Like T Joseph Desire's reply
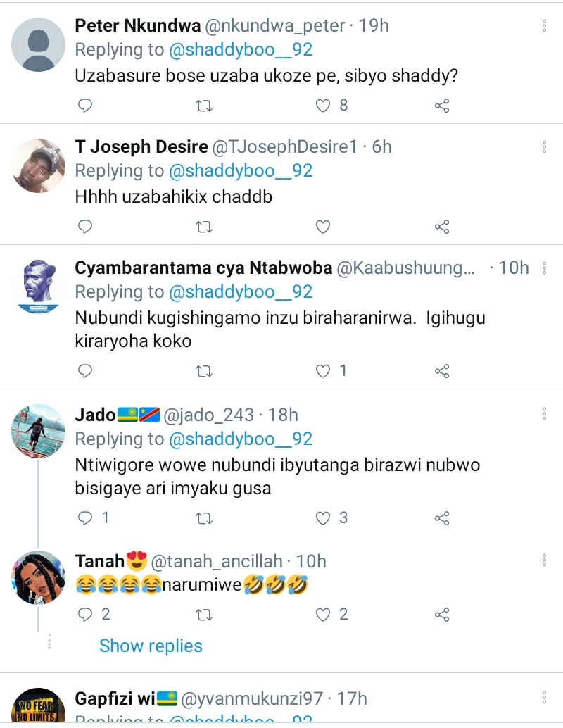This screenshot has width=563, height=728. [x=323, y=227]
